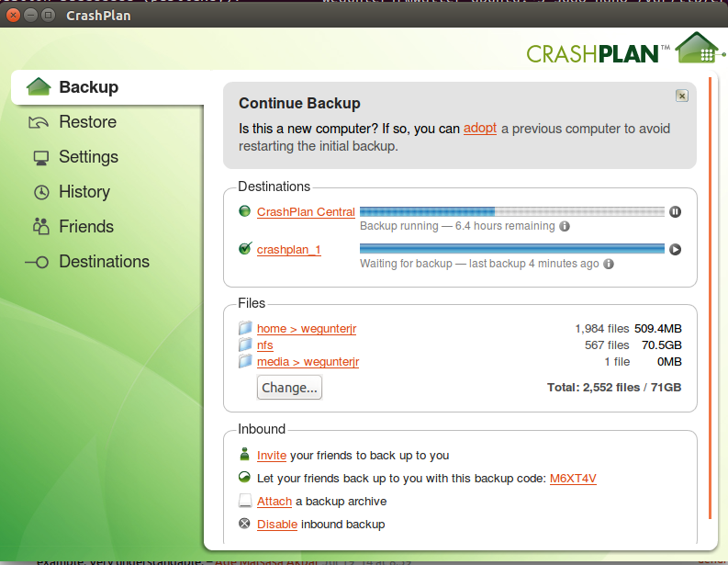728x565 pixels.
Task: Click the backup code M6XT4V link
Action: point(573,479)
